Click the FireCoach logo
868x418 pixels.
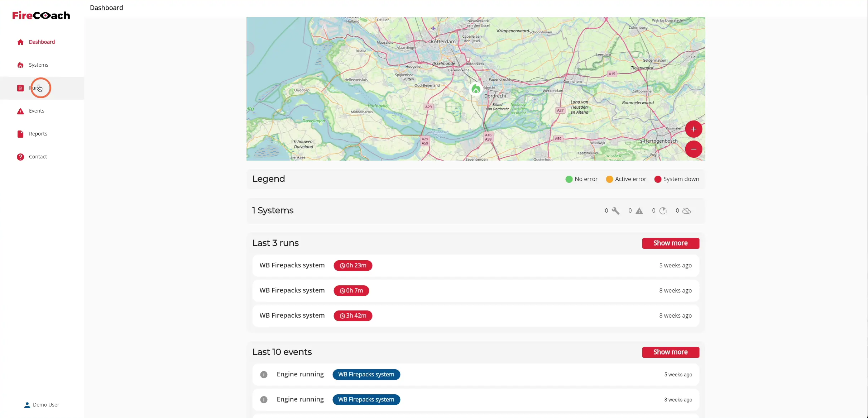pyautogui.click(x=41, y=15)
